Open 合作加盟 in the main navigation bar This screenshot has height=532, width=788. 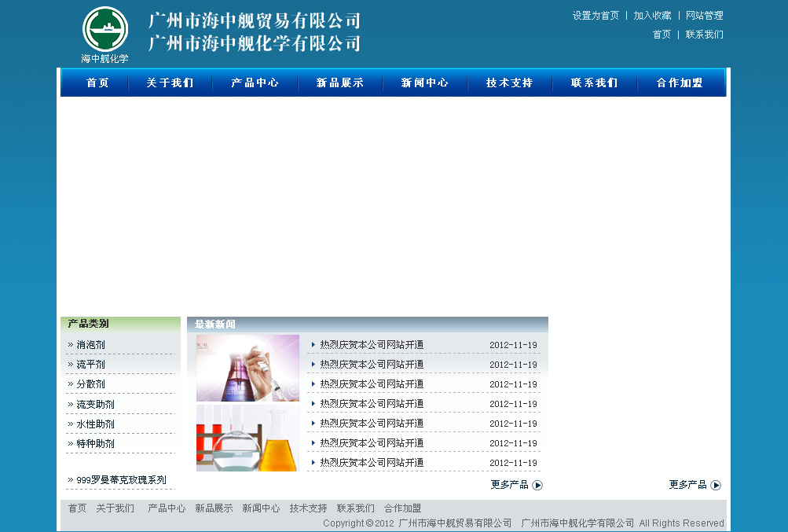point(680,83)
